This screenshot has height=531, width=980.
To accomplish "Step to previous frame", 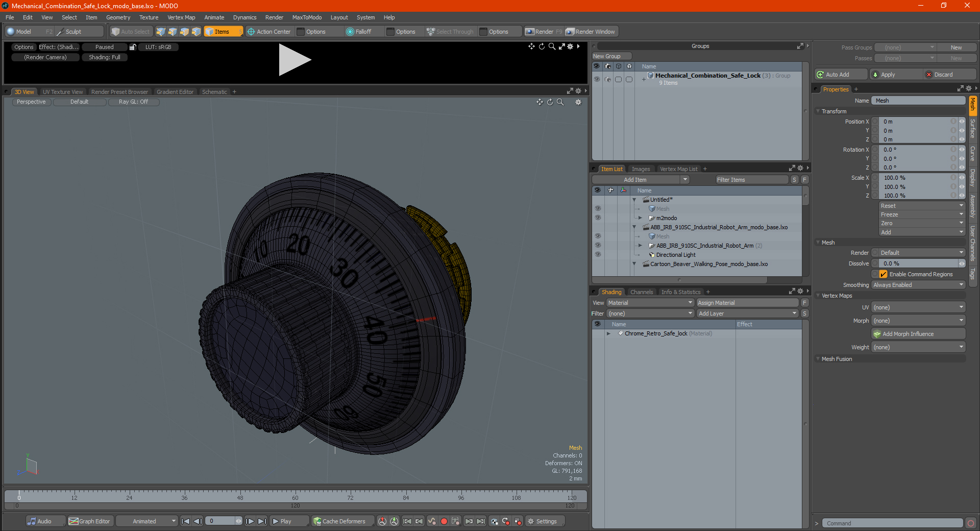I will click(198, 521).
